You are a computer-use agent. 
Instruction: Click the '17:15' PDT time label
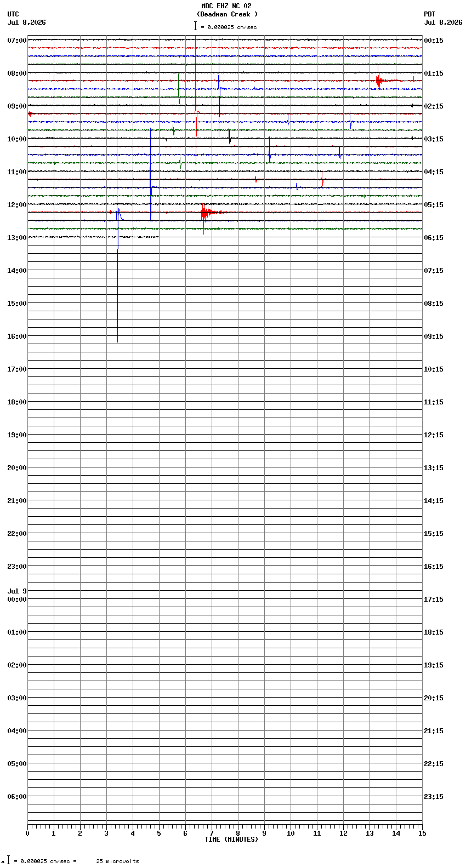pos(434,599)
